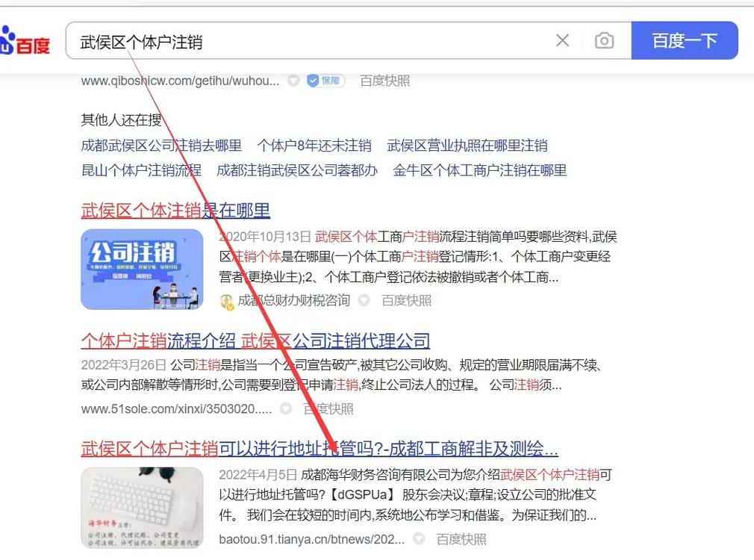Search related query 武侯区营业执照在哪里注销
Image resolution: width=754 pixels, height=560 pixels.
pyautogui.click(x=467, y=146)
